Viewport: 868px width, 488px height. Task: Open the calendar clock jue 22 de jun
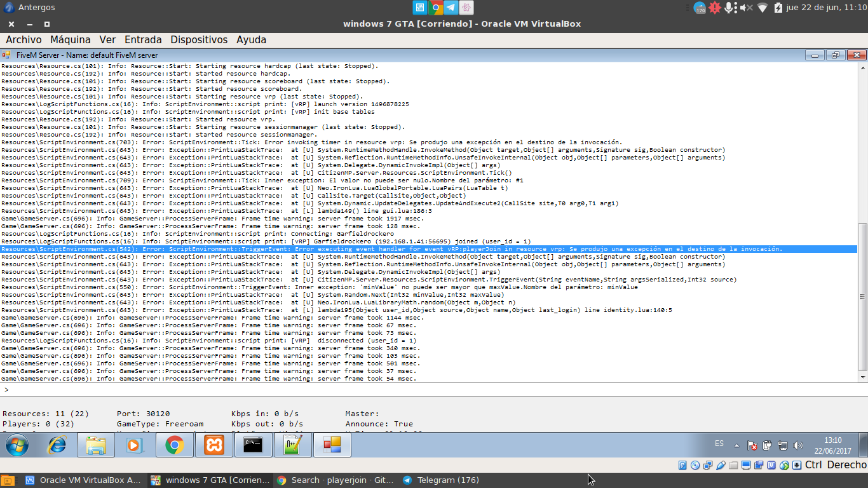click(827, 8)
